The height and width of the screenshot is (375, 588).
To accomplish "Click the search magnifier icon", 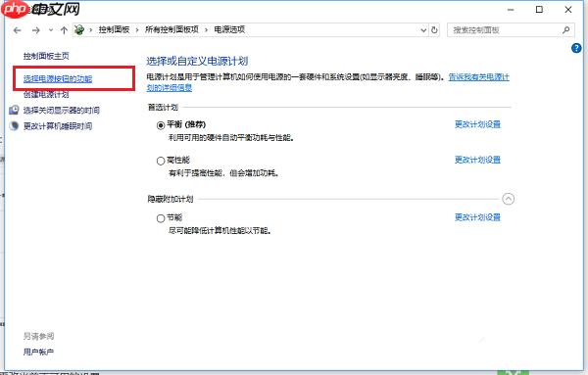I will [565, 30].
